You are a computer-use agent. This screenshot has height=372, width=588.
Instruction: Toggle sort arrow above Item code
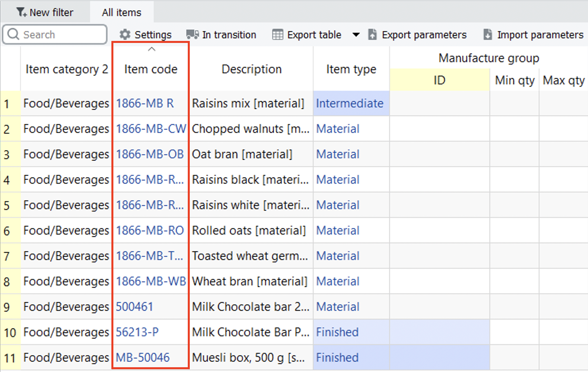(151, 49)
